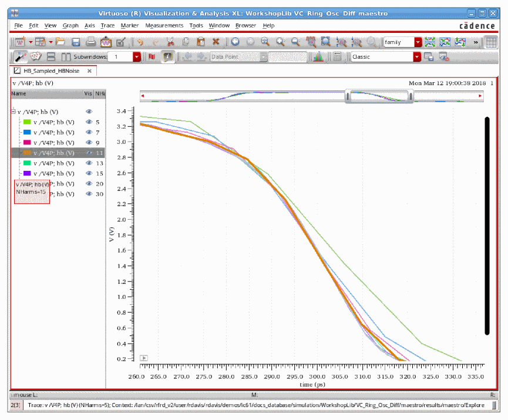Open the Measurements menu
The height and width of the screenshot is (420, 508).
click(x=164, y=26)
